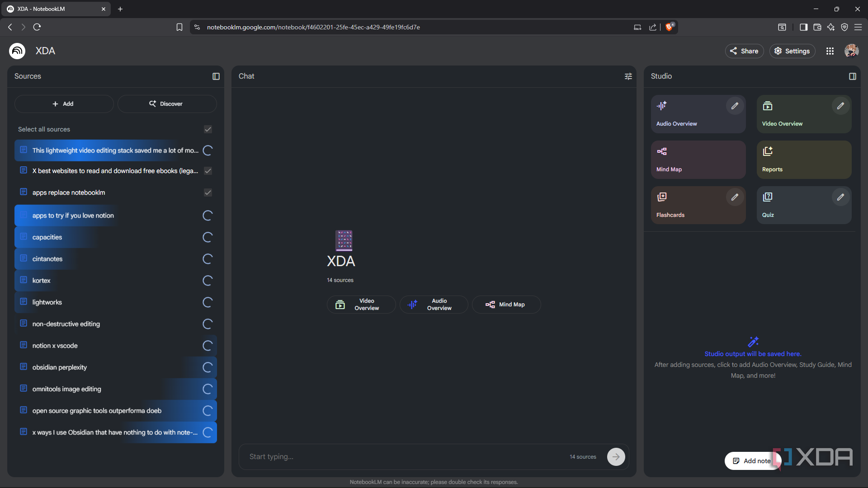Bookmark this page icon in address bar

(x=179, y=27)
